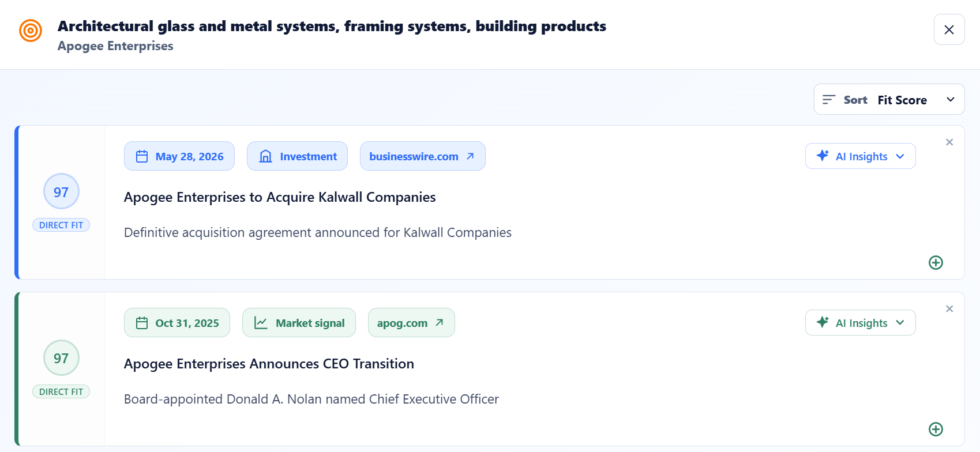Click the chevron on CEO Transition AI Insights
Viewport: 980px width, 452px height.
(x=900, y=323)
